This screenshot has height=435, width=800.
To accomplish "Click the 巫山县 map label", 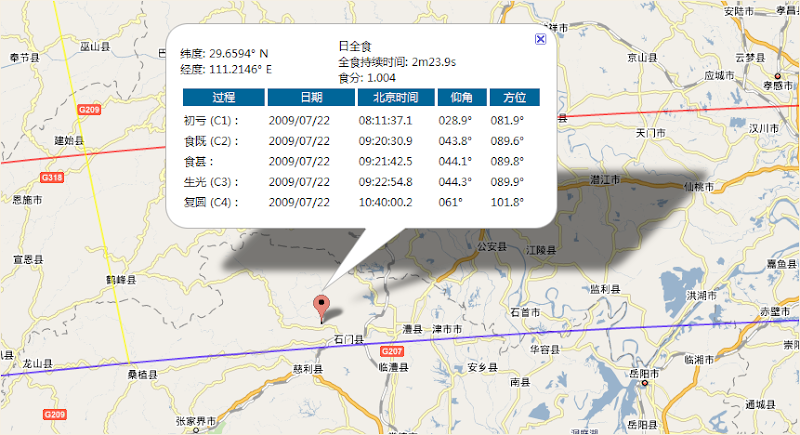I will click(x=95, y=47).
